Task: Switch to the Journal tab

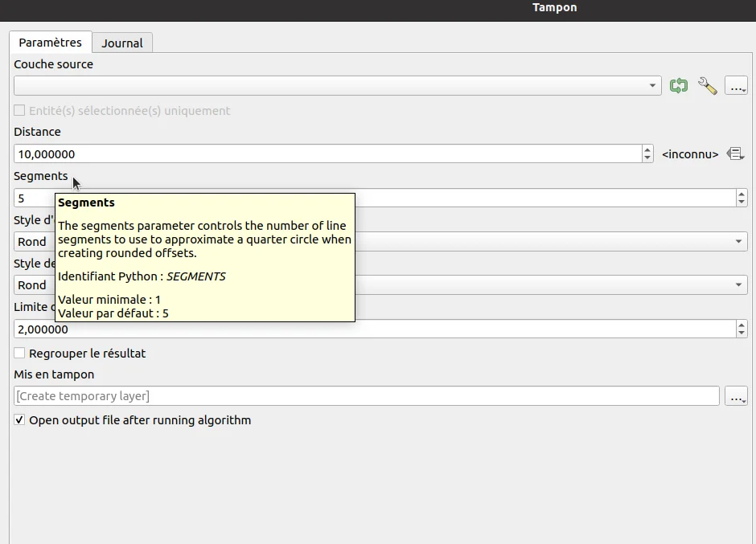Action: (122, 43)
